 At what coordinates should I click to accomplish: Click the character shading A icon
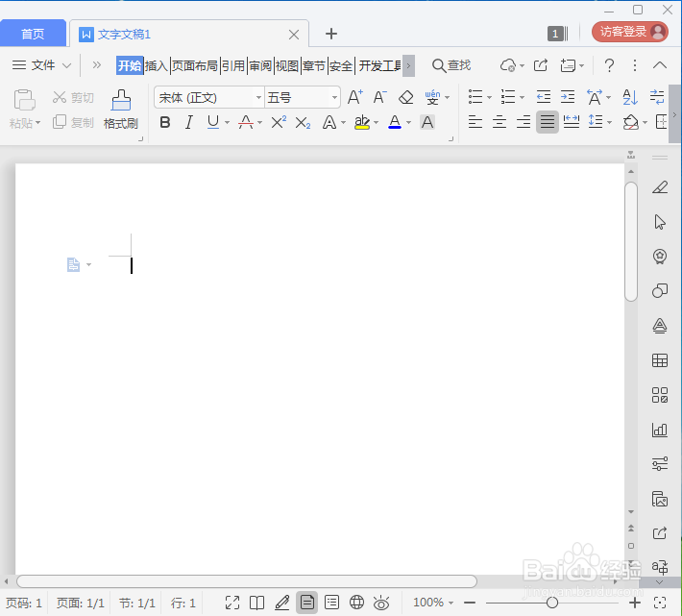coord(427,122)
